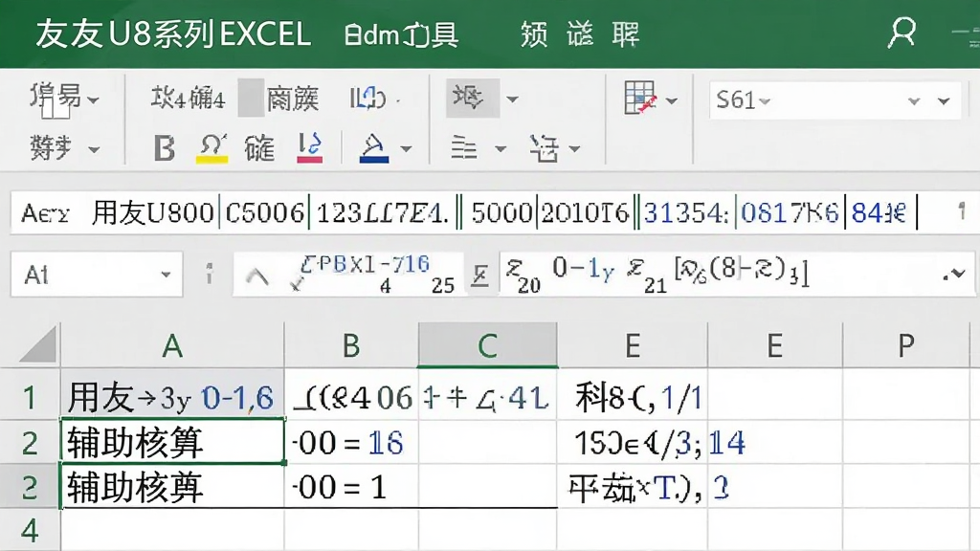Click the gray square toolbar button
This screenshot has height=551, width=980.
click(251, 99)
